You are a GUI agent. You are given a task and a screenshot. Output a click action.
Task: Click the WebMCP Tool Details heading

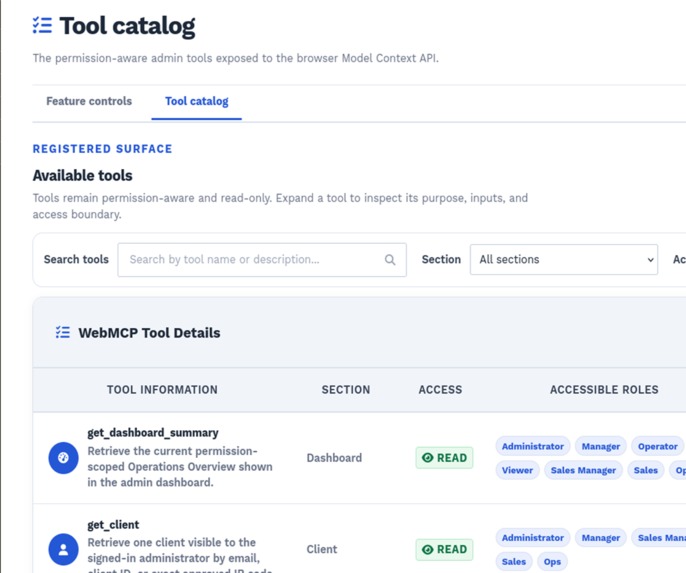(149, 333)
